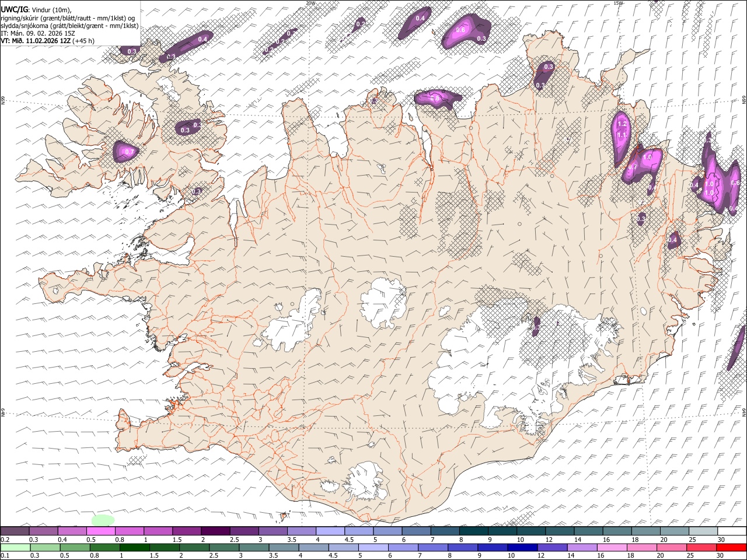Click the '18' value label under the upper legend row
The width and height of the screenshot is (747, 560).
tap(635, 540)
